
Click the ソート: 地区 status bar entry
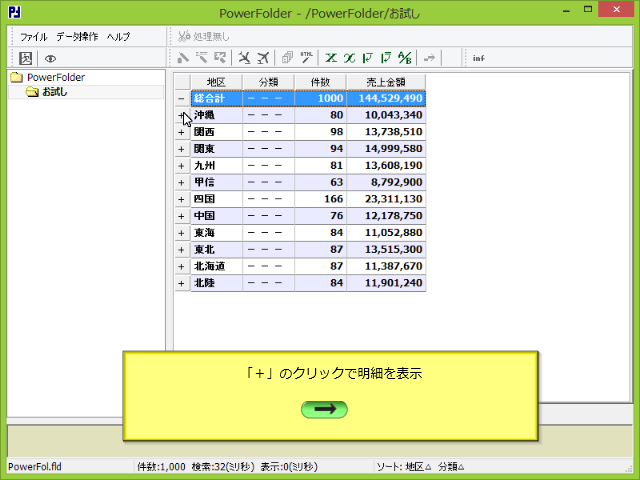(x=404, y=467)
